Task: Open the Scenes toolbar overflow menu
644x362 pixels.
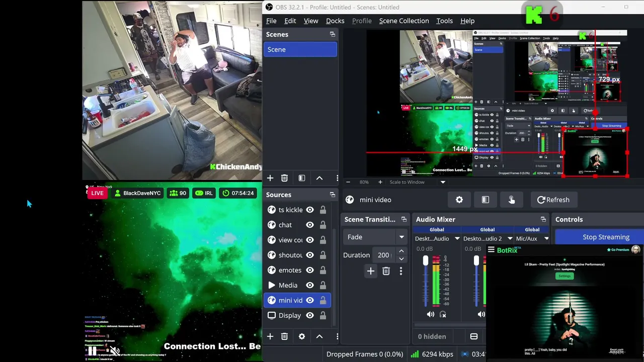Action: point(337,178)
